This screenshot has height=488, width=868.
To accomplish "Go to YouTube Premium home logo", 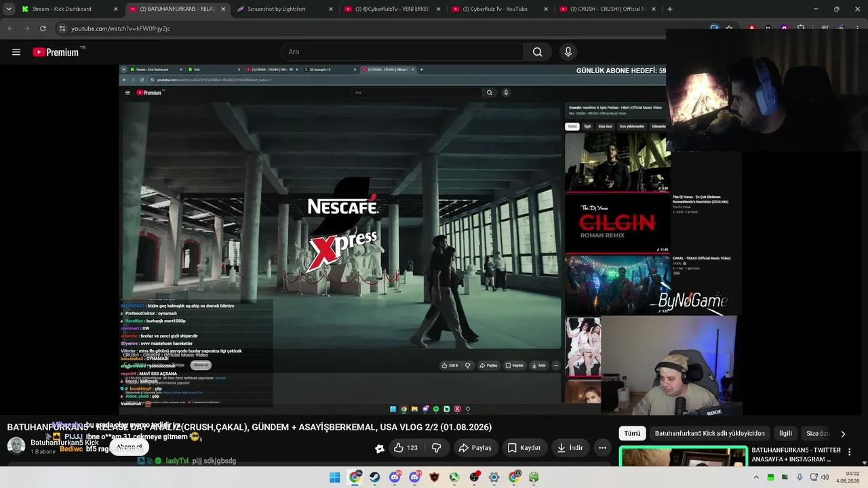I will click(x=56, y=52).
